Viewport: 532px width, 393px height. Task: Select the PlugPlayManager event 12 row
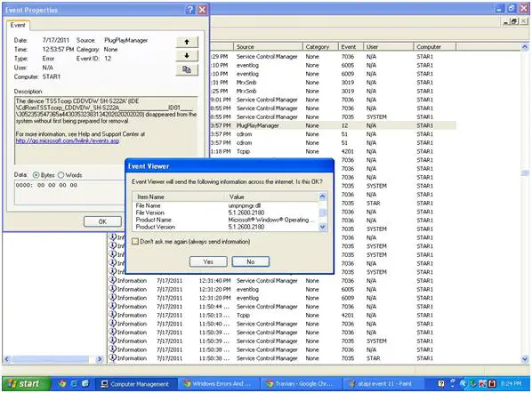pos(333,125)
